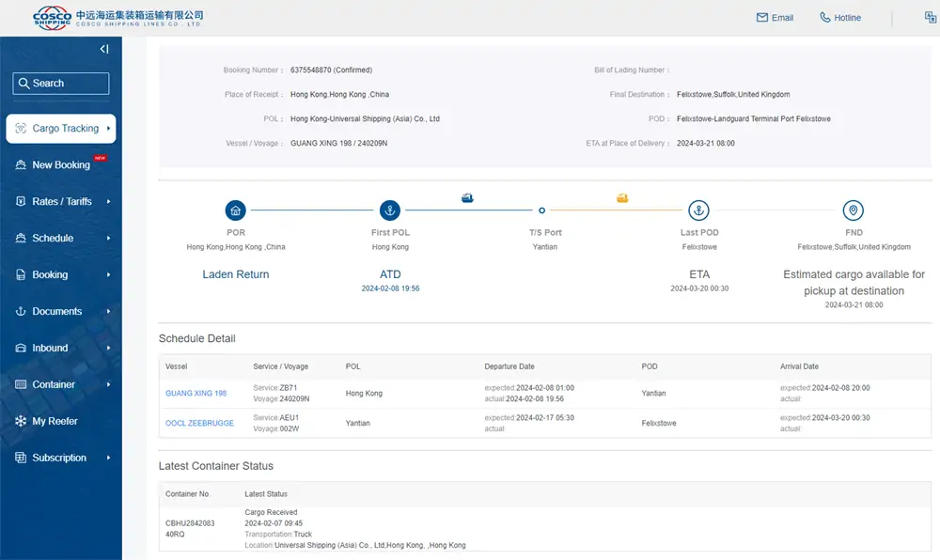Click the Rates / Tariffs icon
The width and height of the screenshot is (940, 560).
coord(21,201)
